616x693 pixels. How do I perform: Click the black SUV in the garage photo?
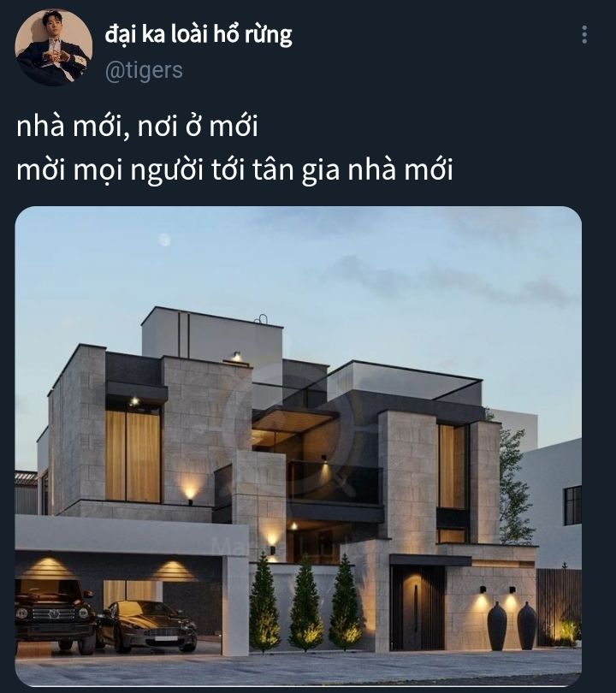[x=53, y=615]
